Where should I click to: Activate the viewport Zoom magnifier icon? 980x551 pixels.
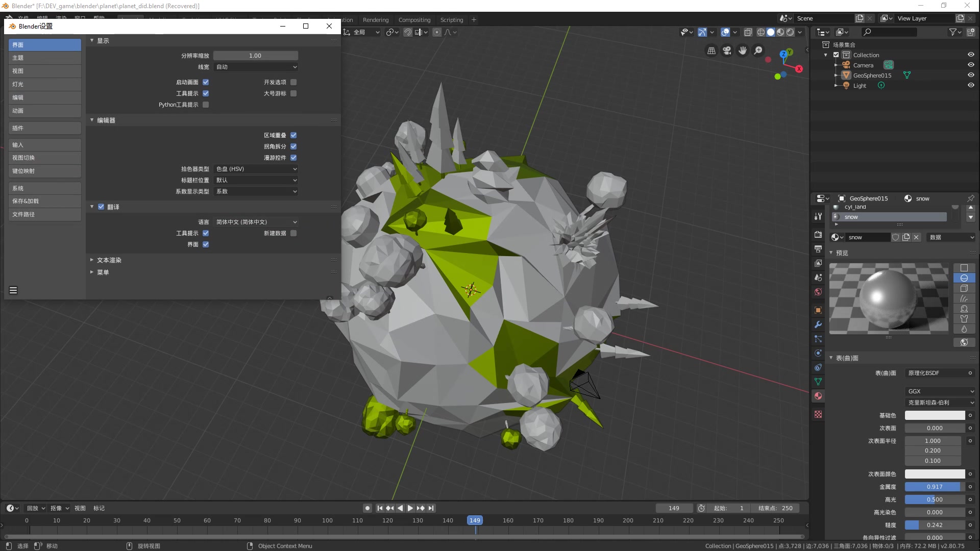pyautogui.click(x=758, y=51)
